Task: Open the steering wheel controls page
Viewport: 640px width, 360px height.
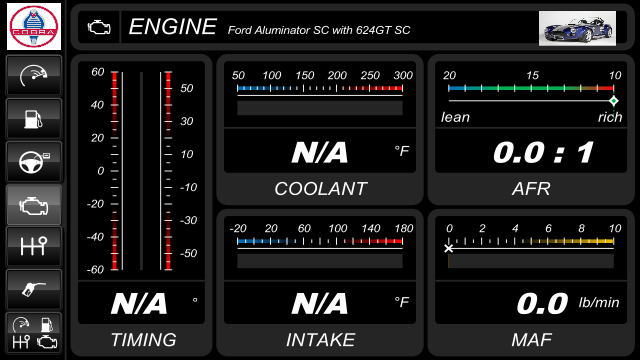Action: coord(34,162)
